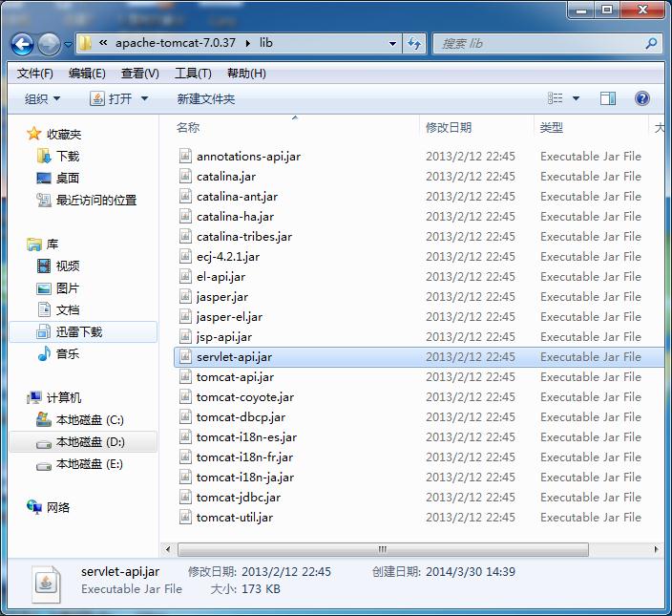This screenshot has width=672, height=616.
Task: Refresh the lib folder view
Action: point(414,44)
